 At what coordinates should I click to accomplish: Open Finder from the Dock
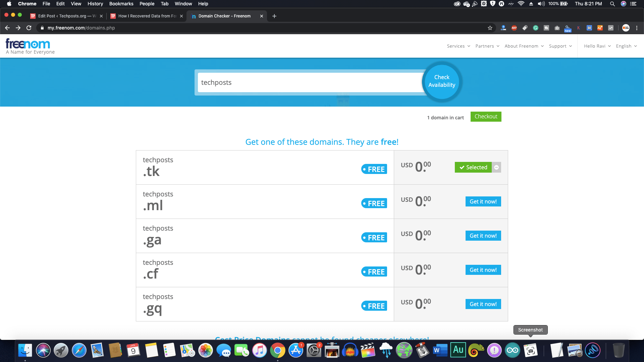tap(25, 351)
